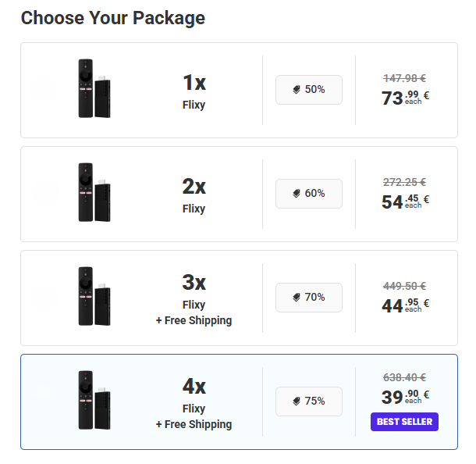Viewport: 476px width, 464px height.
Task: Click the 73.99 € each price
Action: point(405,98)
